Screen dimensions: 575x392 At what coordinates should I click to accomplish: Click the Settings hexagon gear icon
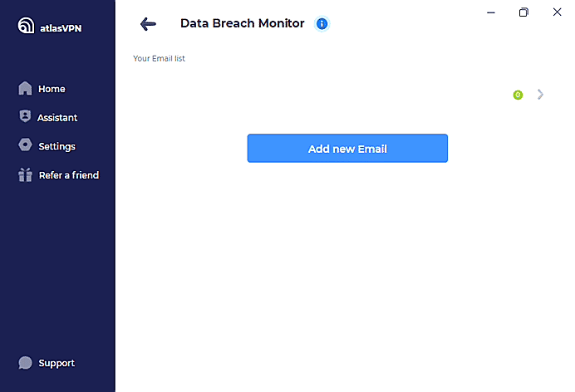25,146
